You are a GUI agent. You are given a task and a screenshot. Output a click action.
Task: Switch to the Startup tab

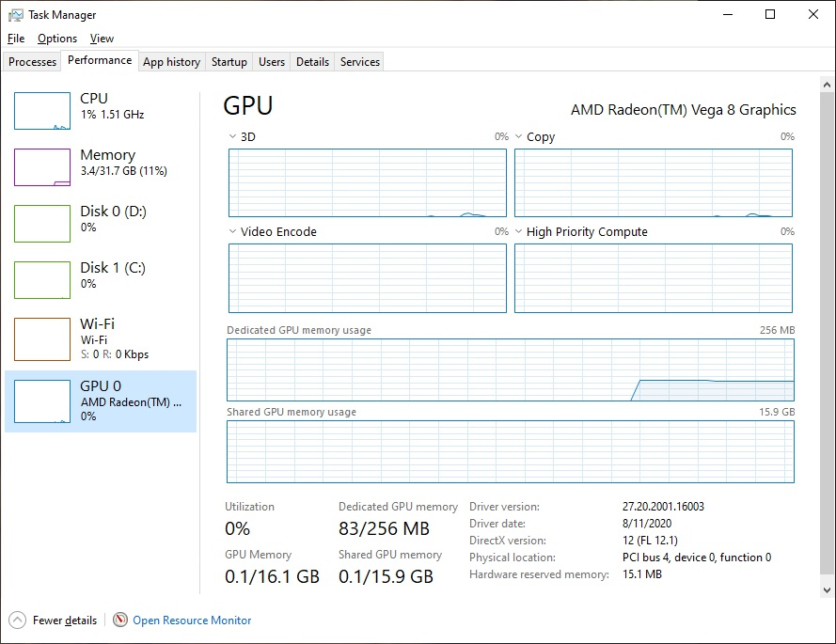(x=229, y=62)
